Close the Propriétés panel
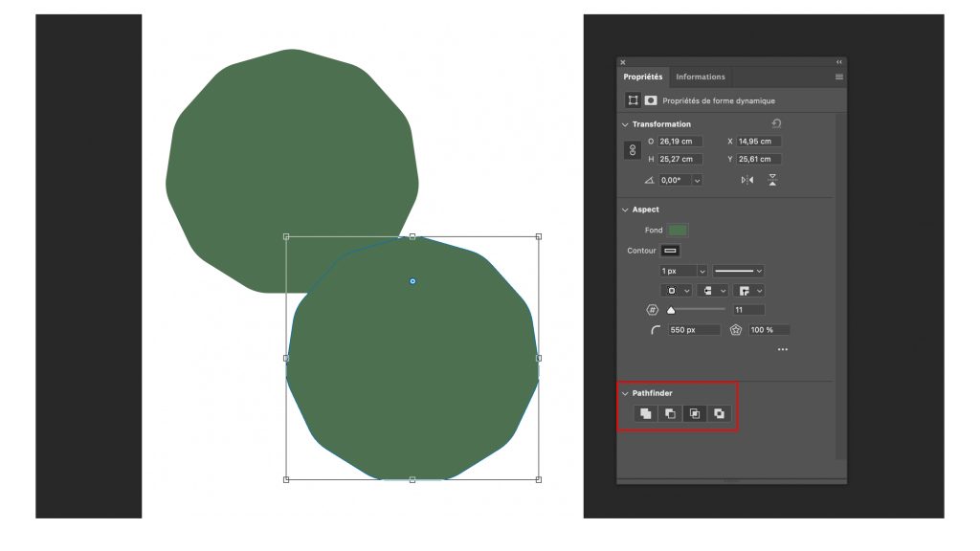 [622, 62]
